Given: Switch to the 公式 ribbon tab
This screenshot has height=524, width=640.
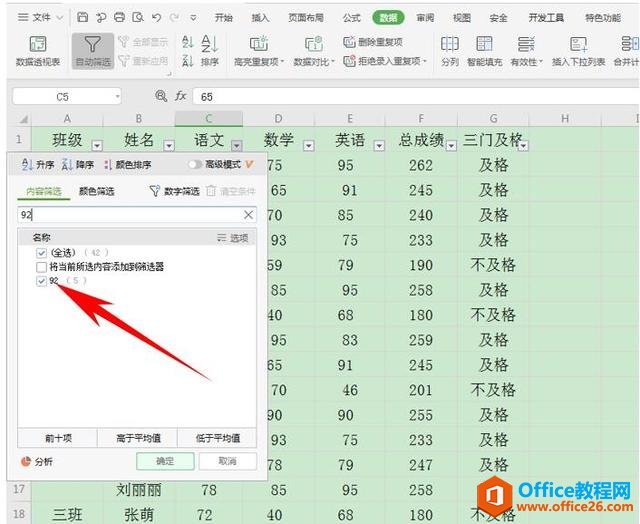Looking at the screenshot, I should click(x=351, y=18).
